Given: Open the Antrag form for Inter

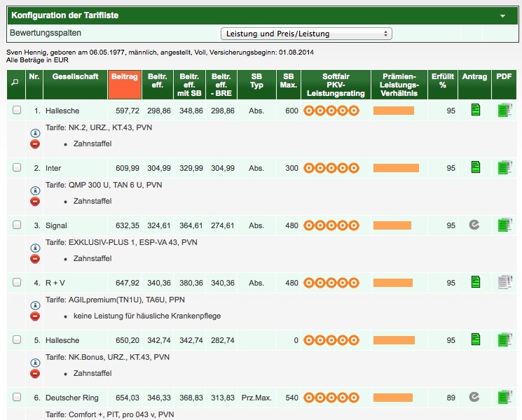Looking at the screenshot, I should 476,167.
